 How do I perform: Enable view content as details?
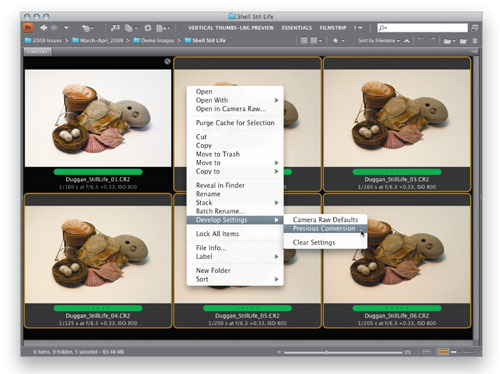click(455, 352)
